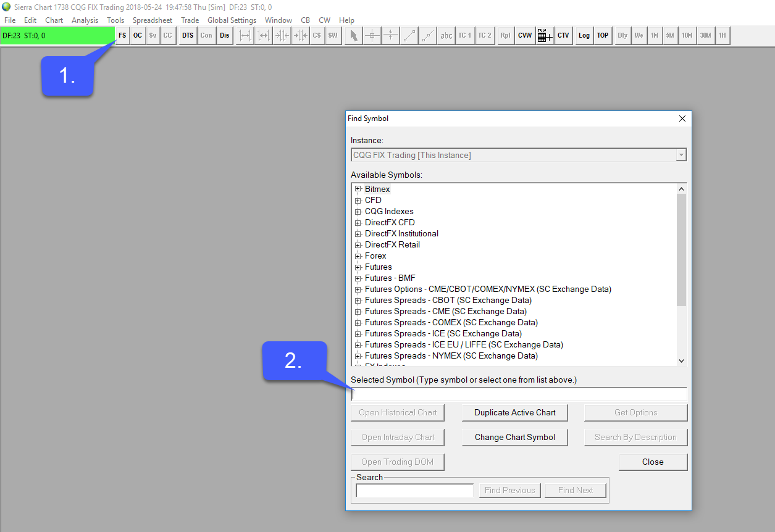775x532 pixels.
Task: Select DirectFX Retail in the list
Action: tap(392, 245)
